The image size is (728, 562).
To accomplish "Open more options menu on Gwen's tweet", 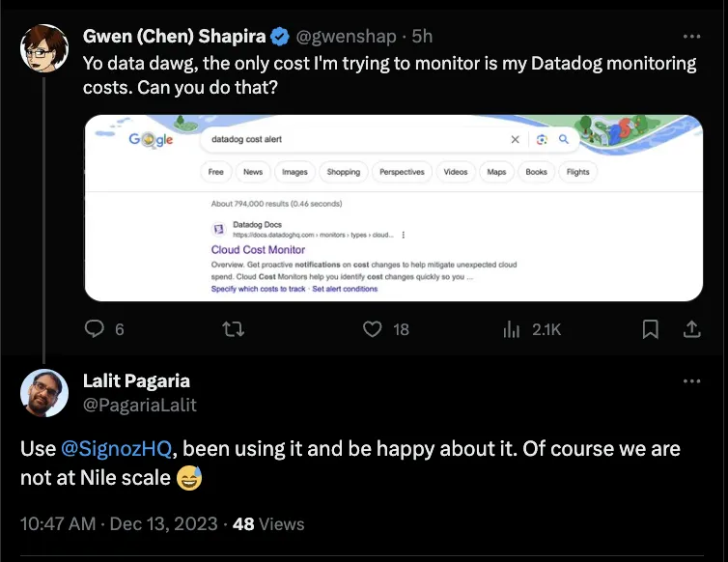I will pyautogui.click(x=691, y=37).
